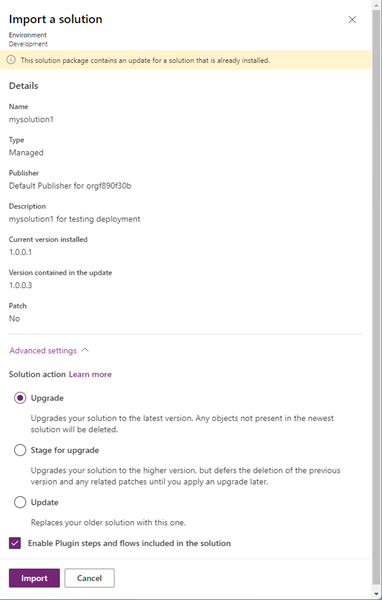
Task: Click the Enable Plugin steps label text
Action: tap(129, 543)
